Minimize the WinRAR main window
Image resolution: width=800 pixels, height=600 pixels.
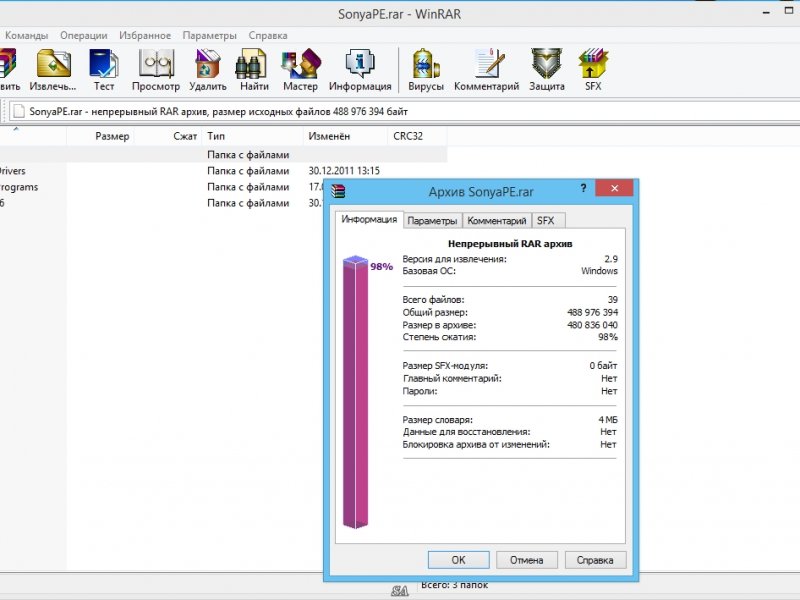pyautogui.click(x=766, y=12)
